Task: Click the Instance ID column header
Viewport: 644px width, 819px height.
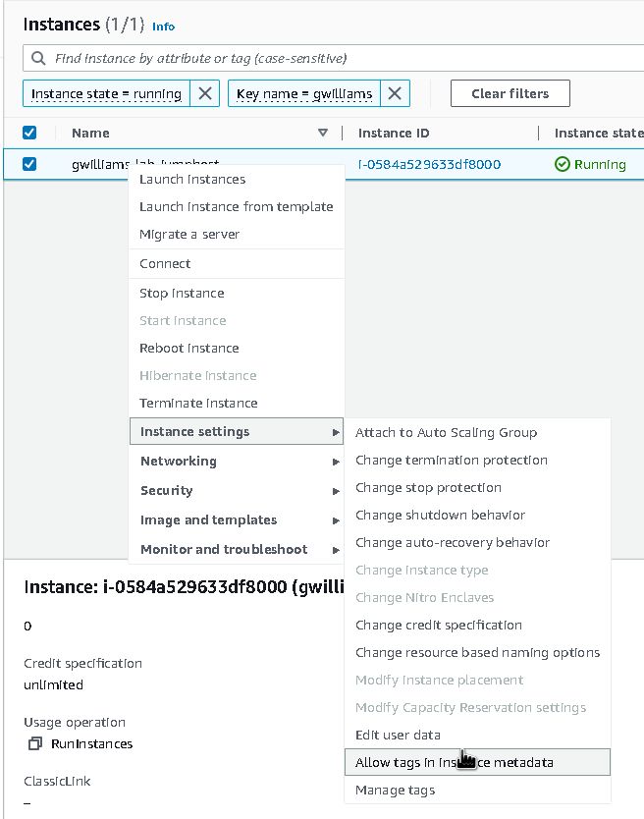Action: point(394,133)
